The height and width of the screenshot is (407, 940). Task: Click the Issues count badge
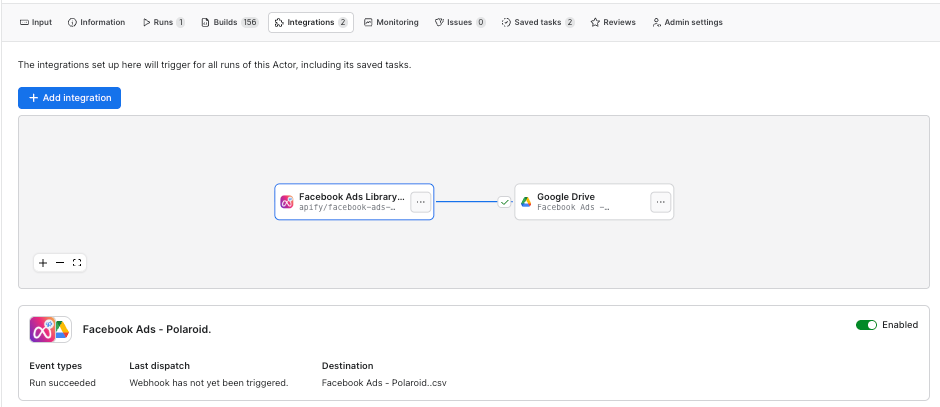481,22
